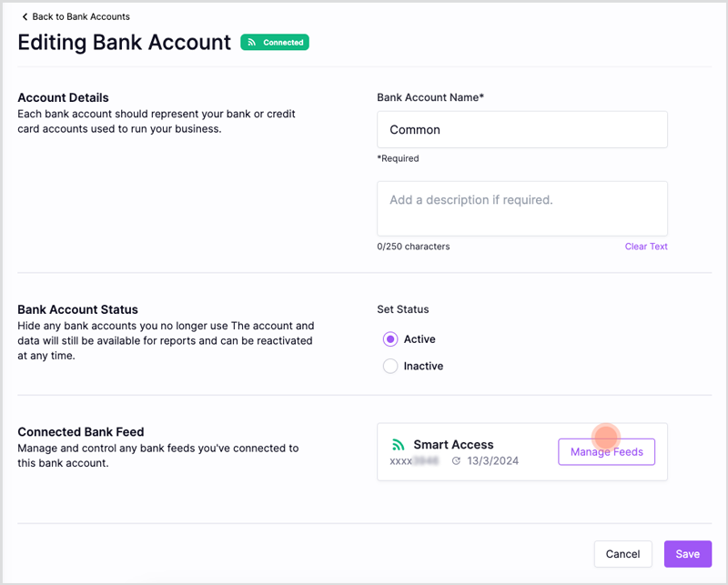728x585 pixels.
Task: Click the feed icon in Connected badge
Action: 252,42
